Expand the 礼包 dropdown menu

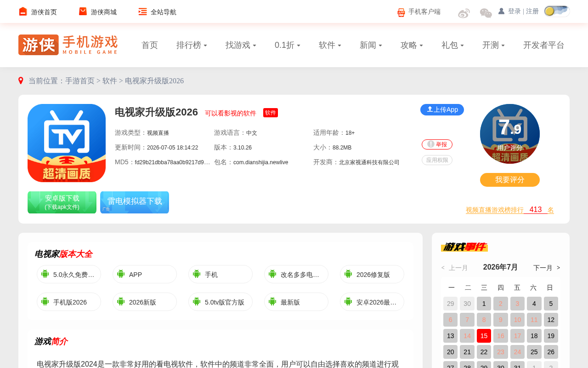pos(452,45)
